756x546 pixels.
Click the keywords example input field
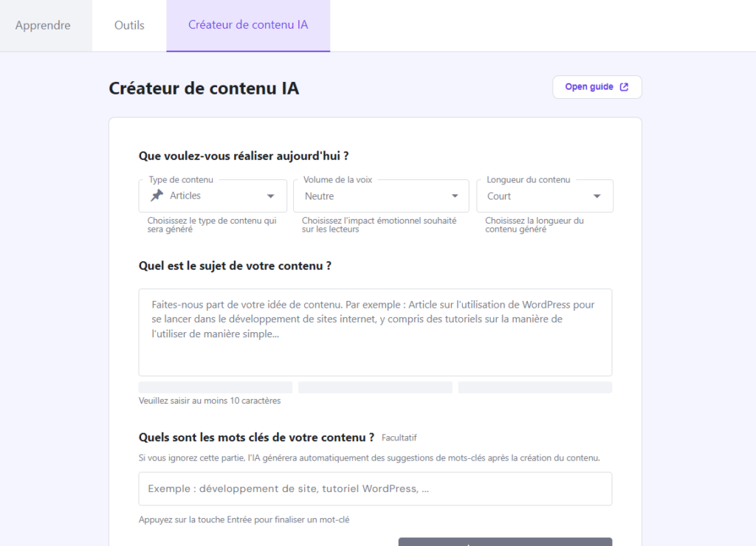pos(375,488)
